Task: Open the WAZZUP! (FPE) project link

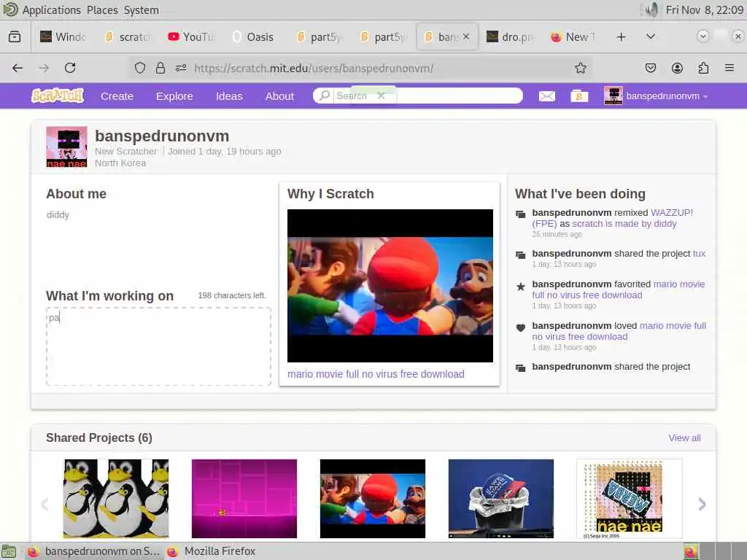Action: 613,218
